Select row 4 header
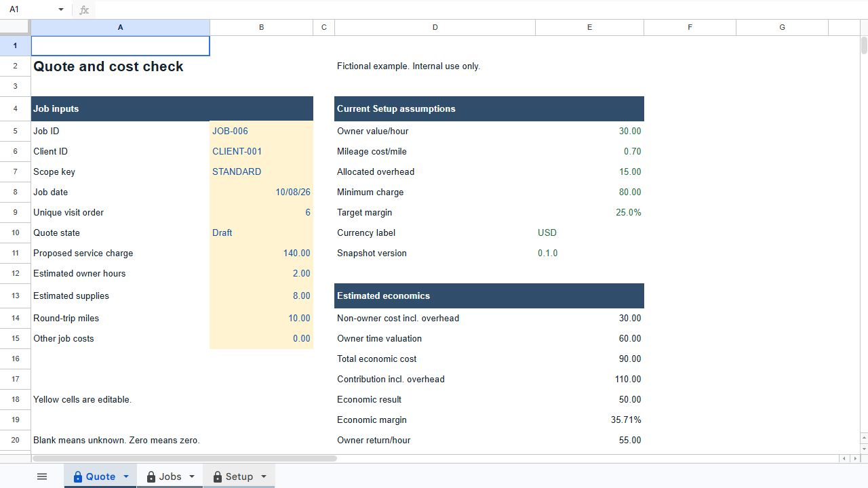Viewport: 868px width, 488px height. click(15, 108)
